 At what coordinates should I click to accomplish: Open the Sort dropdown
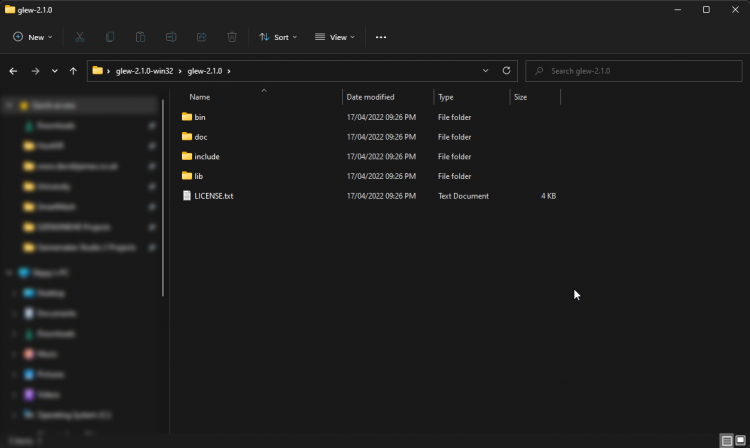click(278, 37)
